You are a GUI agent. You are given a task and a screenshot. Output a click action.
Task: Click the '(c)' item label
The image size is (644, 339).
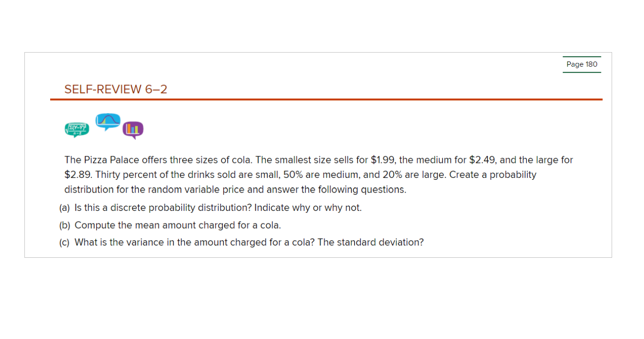tap(65, 242)
